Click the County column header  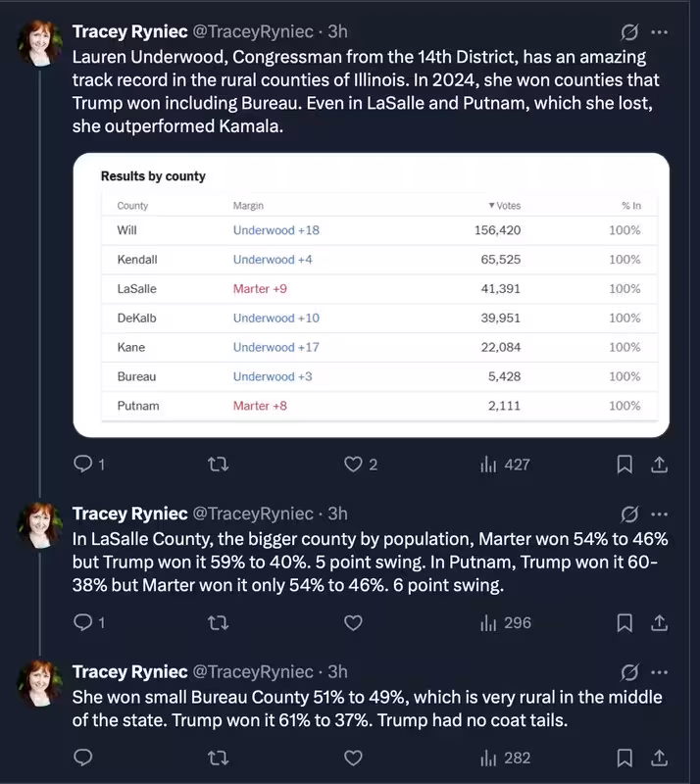pyautogui.click(x=132, y=206)
